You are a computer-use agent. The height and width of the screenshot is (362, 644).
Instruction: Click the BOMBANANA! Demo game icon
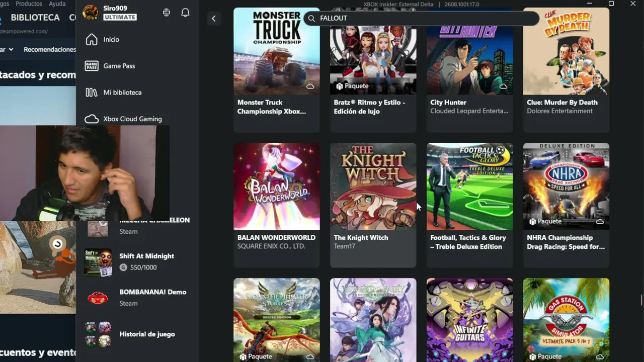[98, 298]
